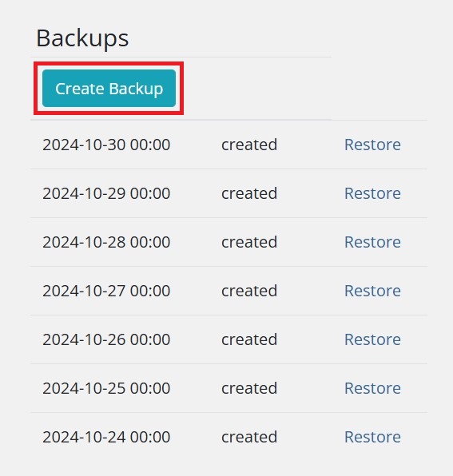Restore the 2024-10-26 backup
This screenshot has height=476, width=453.
click(372, 339)
